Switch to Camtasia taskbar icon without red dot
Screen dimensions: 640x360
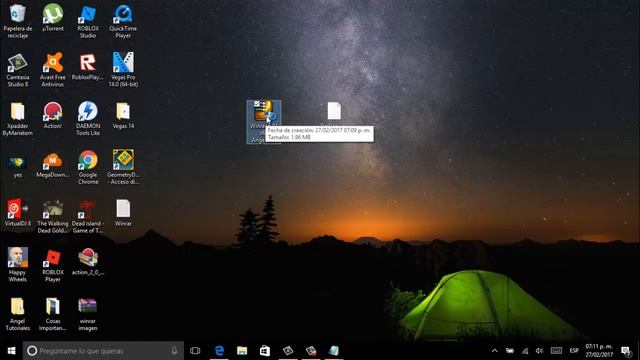[x=288, y=351]
